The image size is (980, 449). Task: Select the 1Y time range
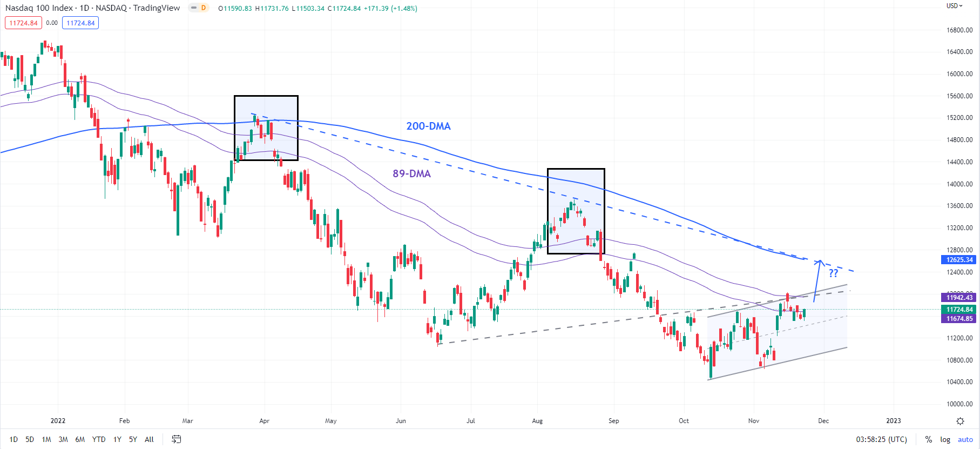[117, 439]
